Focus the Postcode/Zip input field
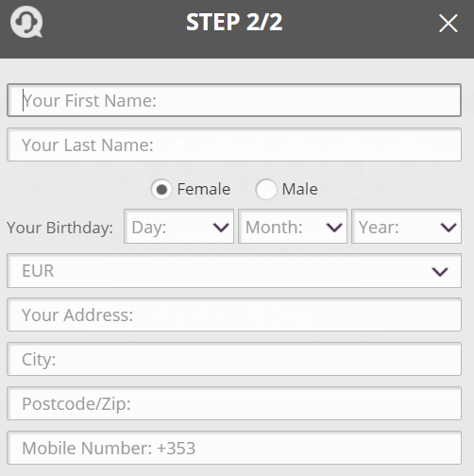 [x=234, y=403]
